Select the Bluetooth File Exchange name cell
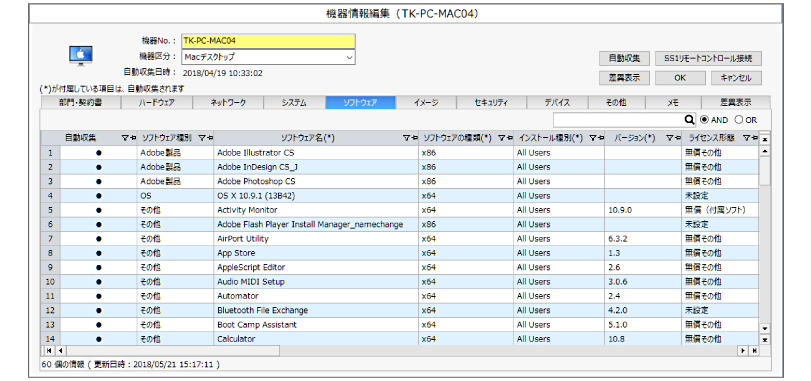Screen dimensions: 811x381 (x=316, y=310)
